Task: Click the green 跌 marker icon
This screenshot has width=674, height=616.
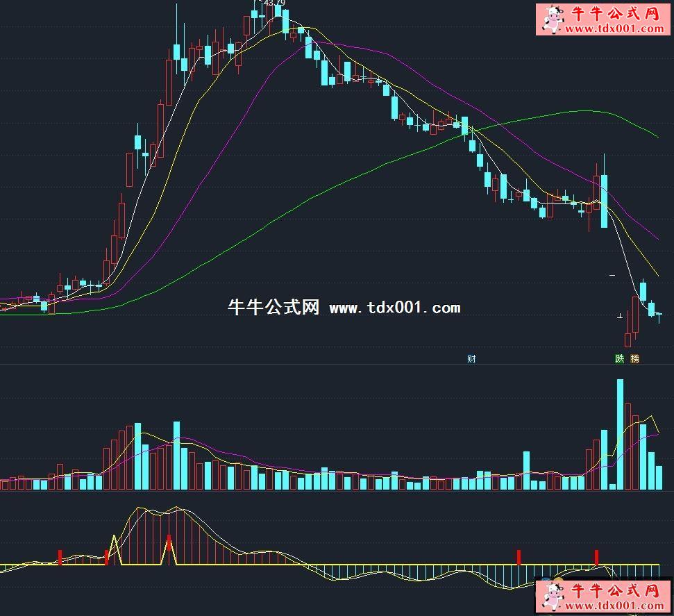Action: pos(619,359)
